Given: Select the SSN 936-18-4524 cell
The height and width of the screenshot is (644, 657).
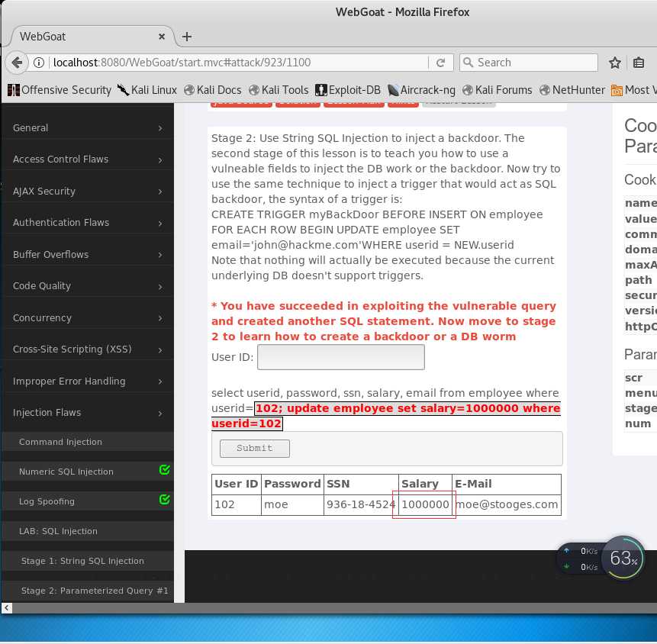Looking at the screenshot, I should [x=361, y=504].
